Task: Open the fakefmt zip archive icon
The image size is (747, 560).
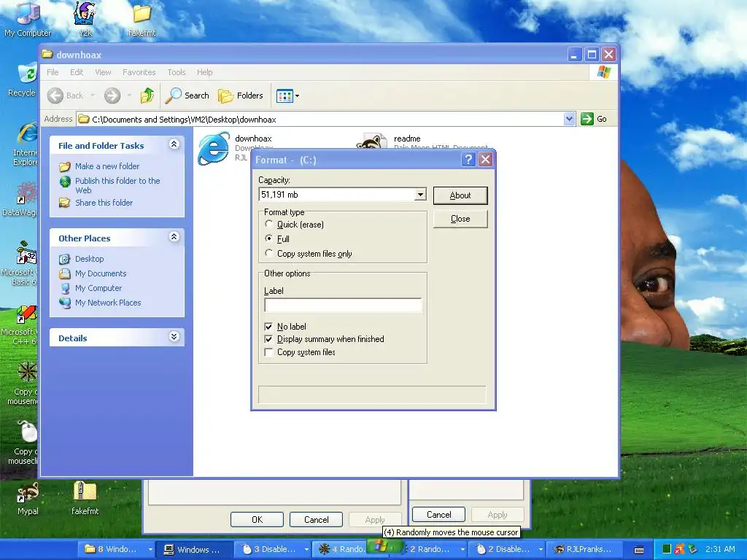Action: pyautogui.click(x=85, y=498)
